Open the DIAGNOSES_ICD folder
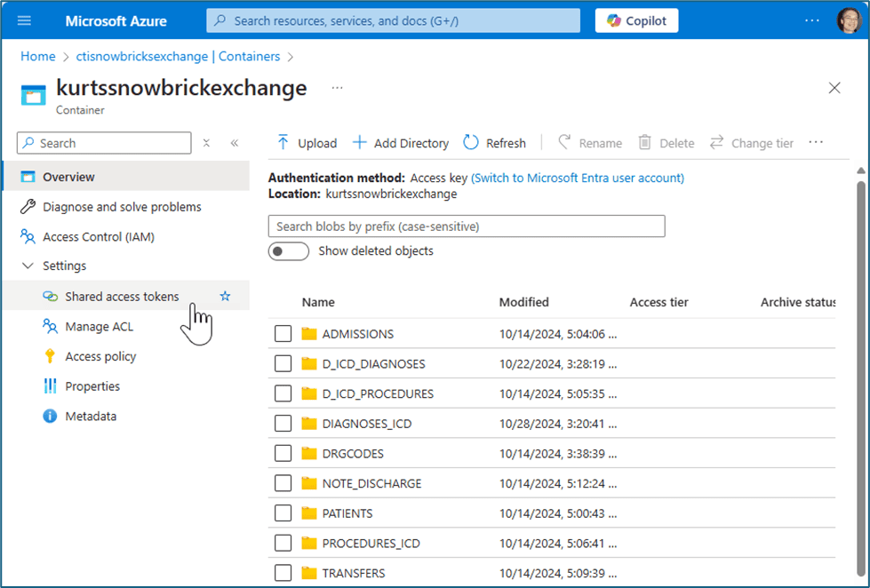 [x=367, y=424]
